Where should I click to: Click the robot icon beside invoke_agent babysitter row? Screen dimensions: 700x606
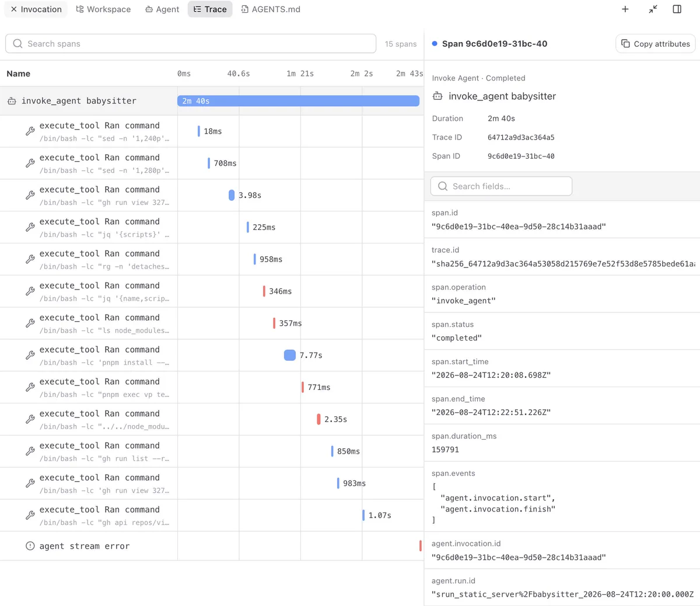click(x=12, y=101)
